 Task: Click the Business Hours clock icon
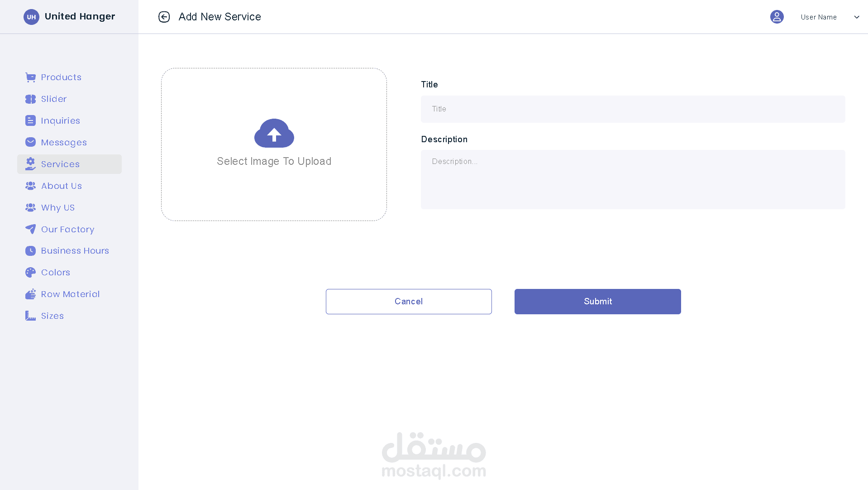click(30, 251)
